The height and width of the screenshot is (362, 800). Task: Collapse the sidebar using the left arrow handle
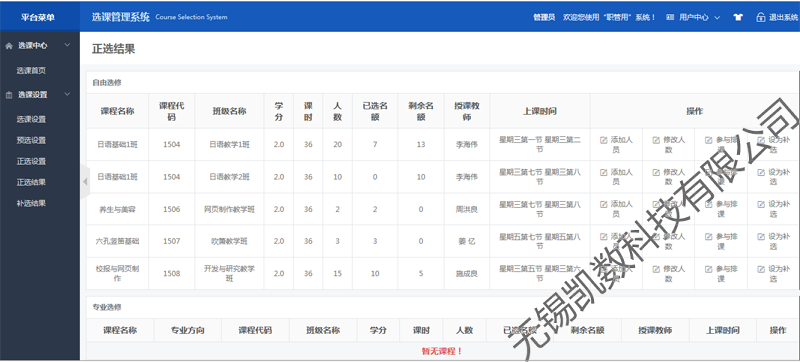coord(85,182)
